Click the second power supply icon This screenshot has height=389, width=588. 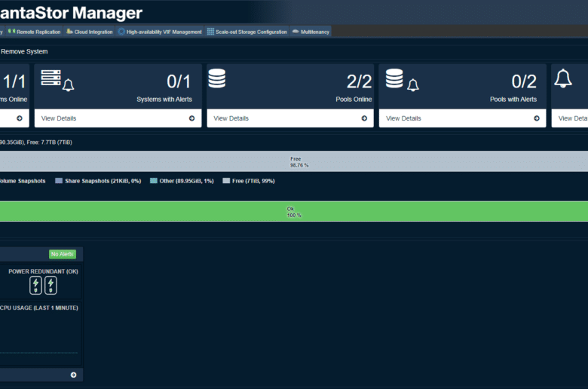tap(51, 286)
